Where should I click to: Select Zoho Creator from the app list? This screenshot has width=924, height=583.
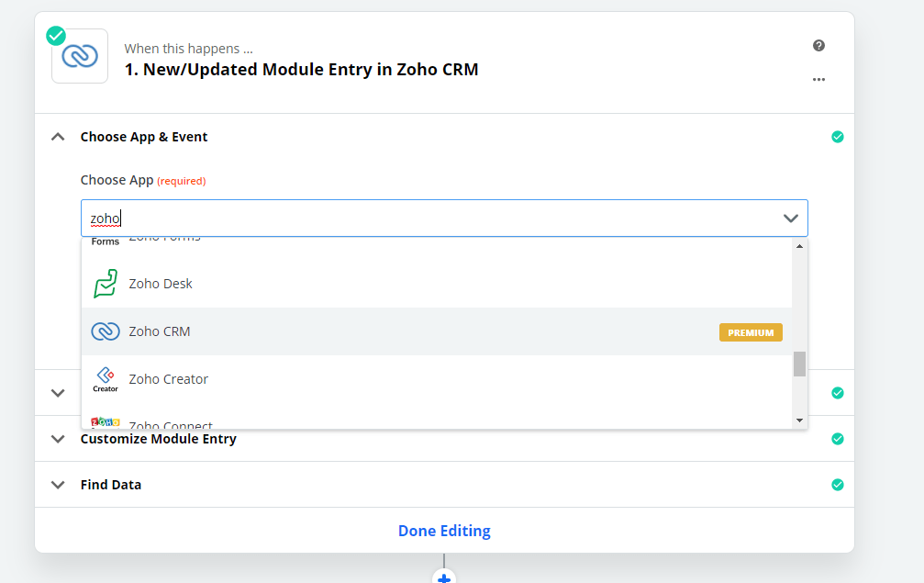[437, 379]
